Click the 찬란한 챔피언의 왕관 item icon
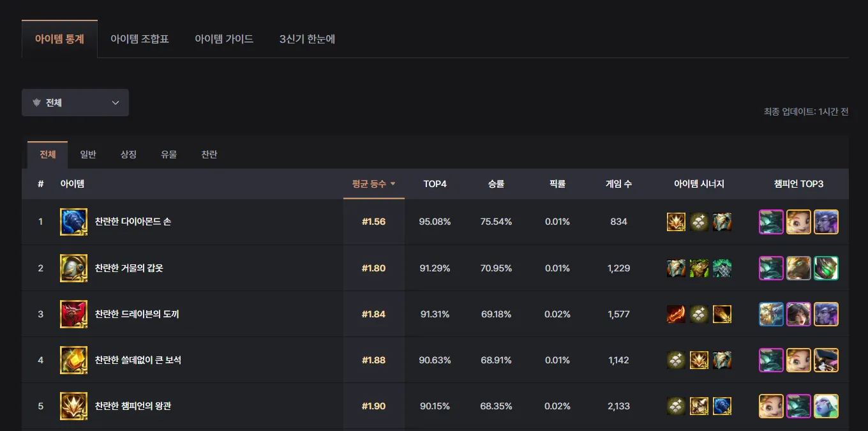The width and height of the screenshot is (868, 431). (73, 406)
